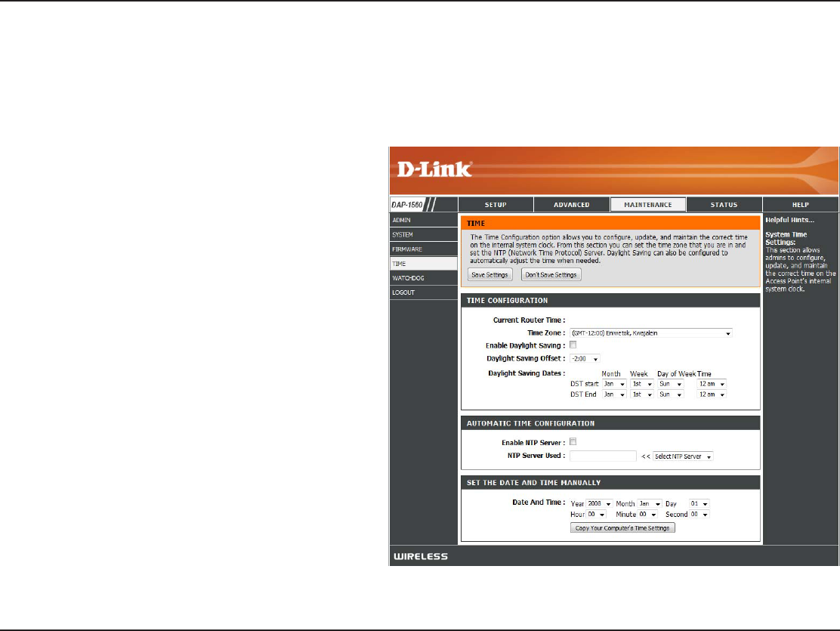840x631 pixels.
Task: Open the Second dropdown
Action: pyautogui.click(x=699, y=515)
